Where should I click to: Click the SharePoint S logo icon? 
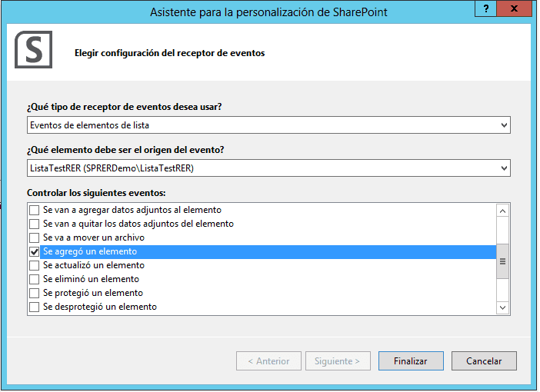tap(33, 49)
